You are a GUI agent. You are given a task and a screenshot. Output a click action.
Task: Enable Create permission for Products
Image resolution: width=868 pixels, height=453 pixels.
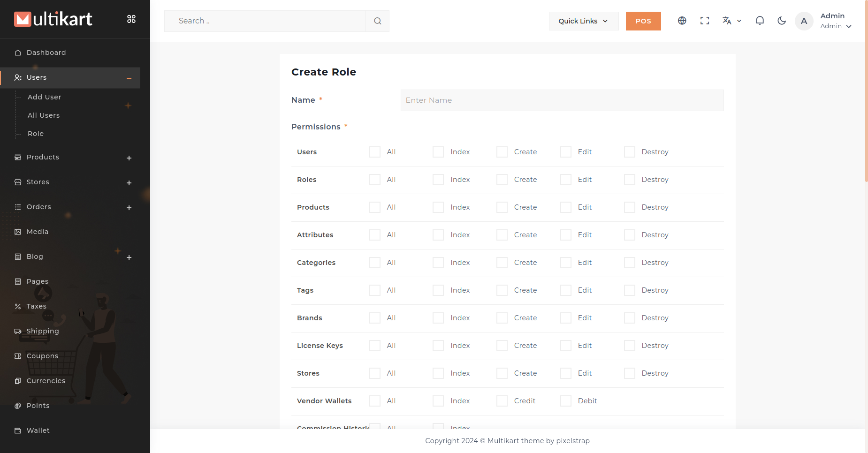tap(502, 207)
